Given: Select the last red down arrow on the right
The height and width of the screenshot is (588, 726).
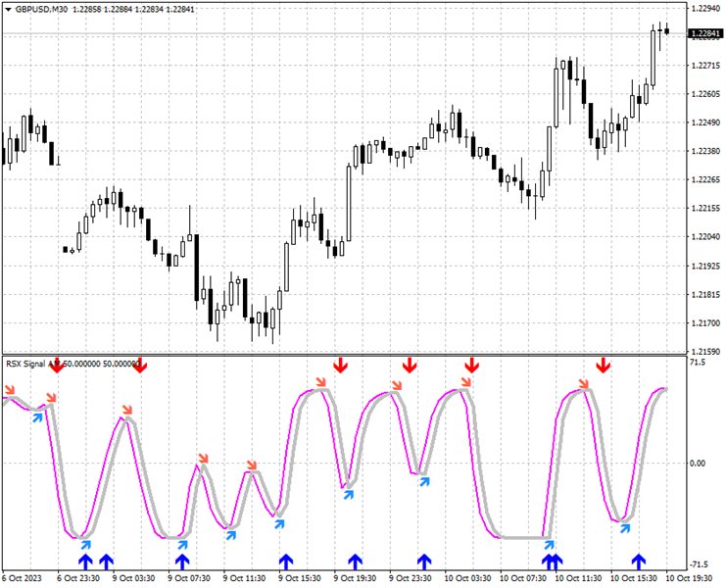Looking at the screenshot, I should click(x=603, y=366).
